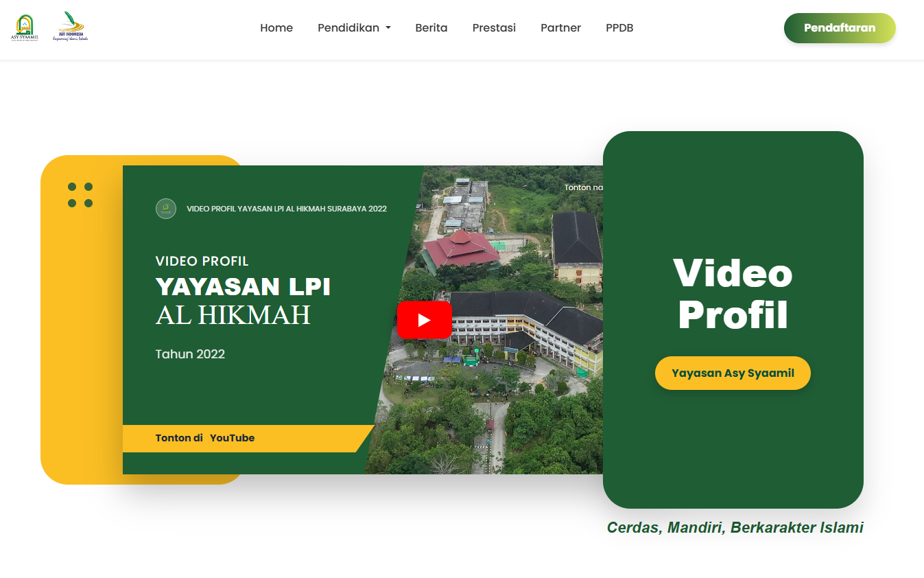Expand the Pendidikan dropdown menu
The height and width of the screenshot is (578, 924).
[354, 28]
